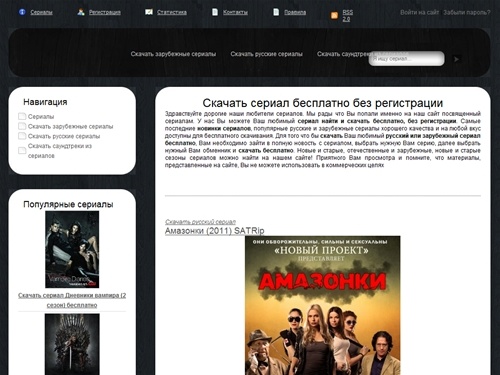
Task: Click the orange RSS feed icon
Action: pos(334,15)
